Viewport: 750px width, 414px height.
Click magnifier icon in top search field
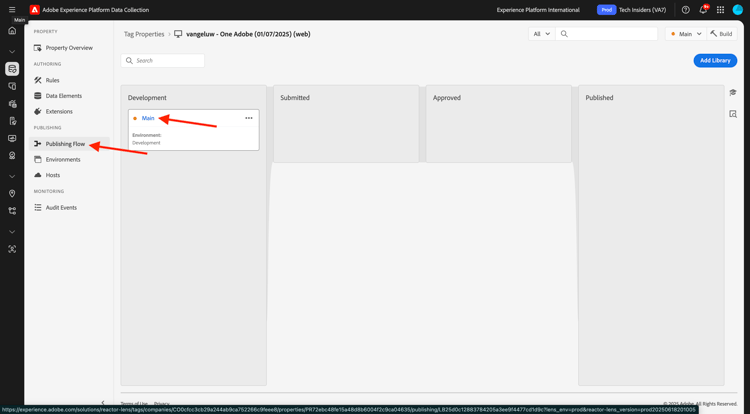point(564,34)
